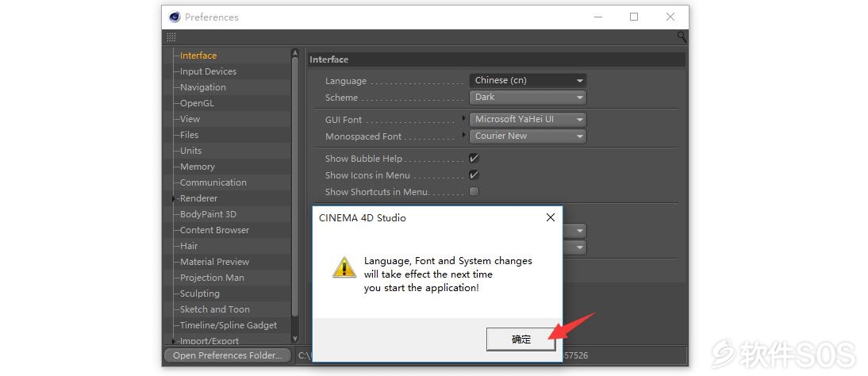868x376 pixels.
Task: Close the CINEMA 4D Studio dialog
Action: [551, 217]
